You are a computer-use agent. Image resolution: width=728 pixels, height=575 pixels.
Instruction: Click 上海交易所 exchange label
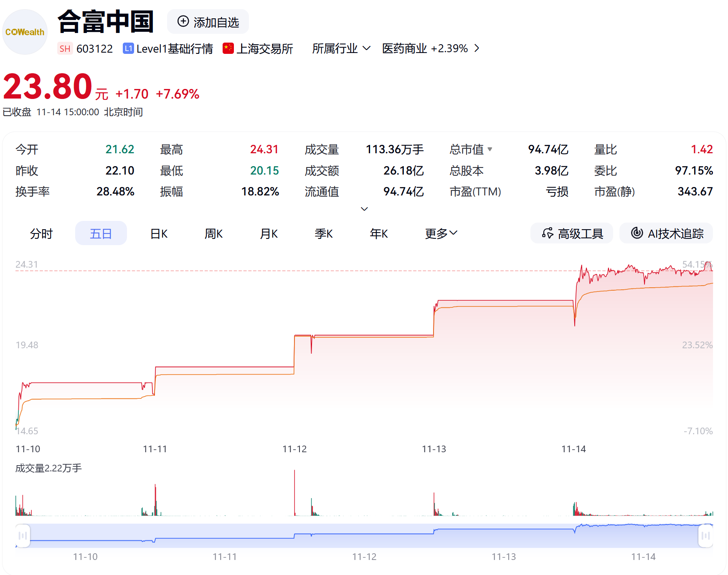(265, 49)
